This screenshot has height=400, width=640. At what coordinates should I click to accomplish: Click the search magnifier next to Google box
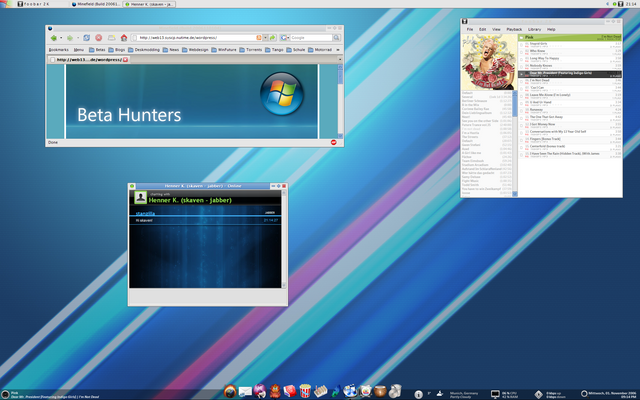[336, 38]
